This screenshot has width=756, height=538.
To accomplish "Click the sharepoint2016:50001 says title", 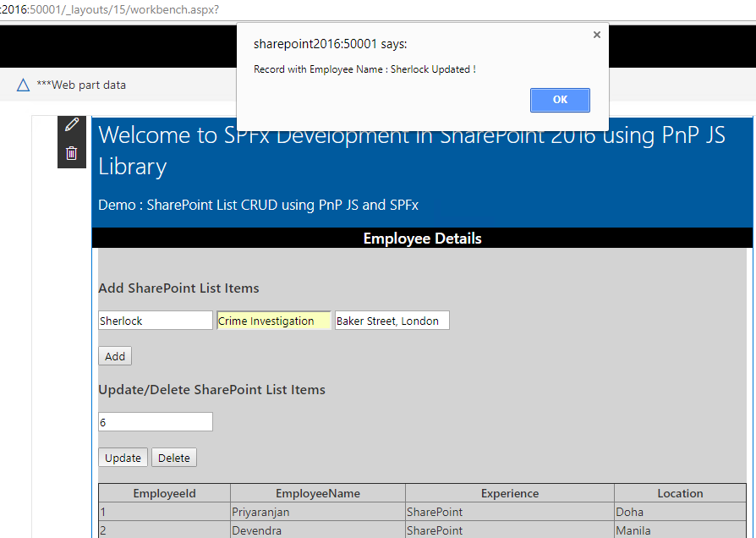I will tap(331, 44).
